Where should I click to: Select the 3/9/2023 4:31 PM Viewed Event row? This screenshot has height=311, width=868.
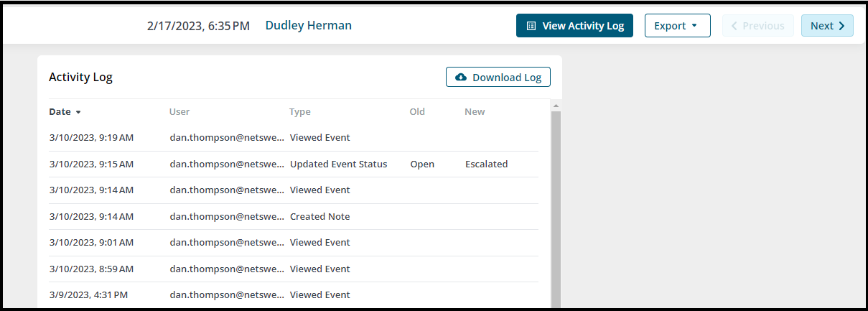294,294
